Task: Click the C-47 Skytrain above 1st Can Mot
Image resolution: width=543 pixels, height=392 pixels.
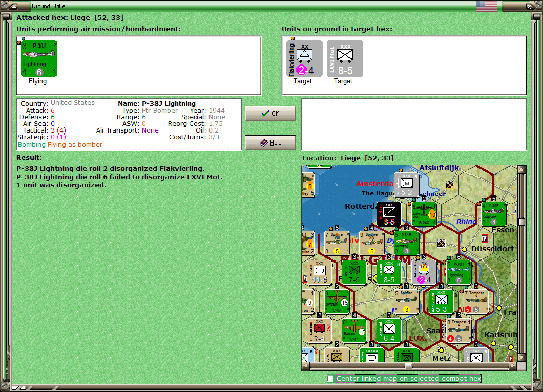Action: tap(337, 301)
